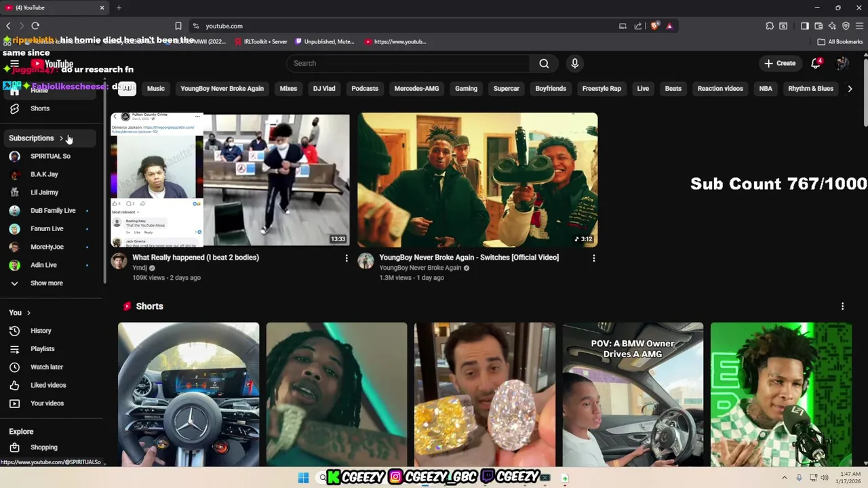Select the Music category chip
This screenshot has width=868, height=488.
pos(156,88)
